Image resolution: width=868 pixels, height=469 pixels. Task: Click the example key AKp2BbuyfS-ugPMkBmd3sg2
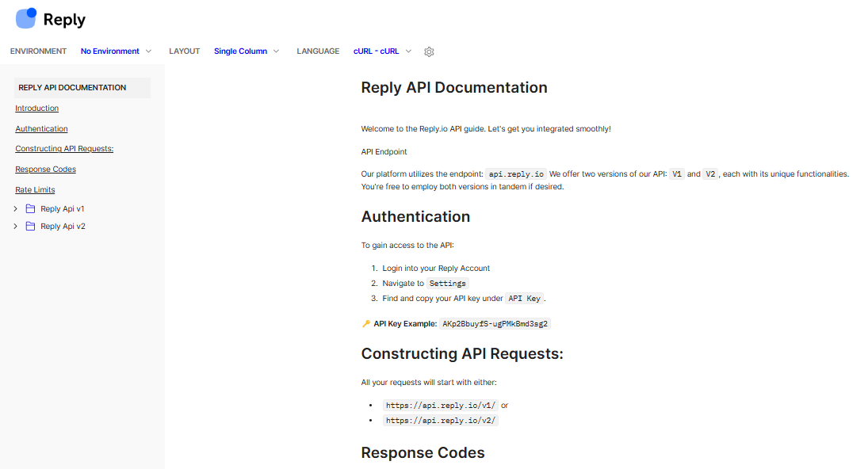click(495, 324)
